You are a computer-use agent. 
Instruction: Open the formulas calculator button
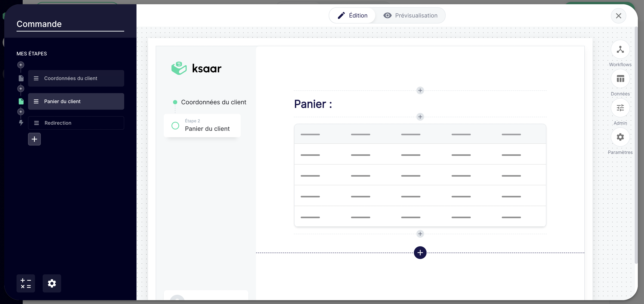tap(26, 283)
